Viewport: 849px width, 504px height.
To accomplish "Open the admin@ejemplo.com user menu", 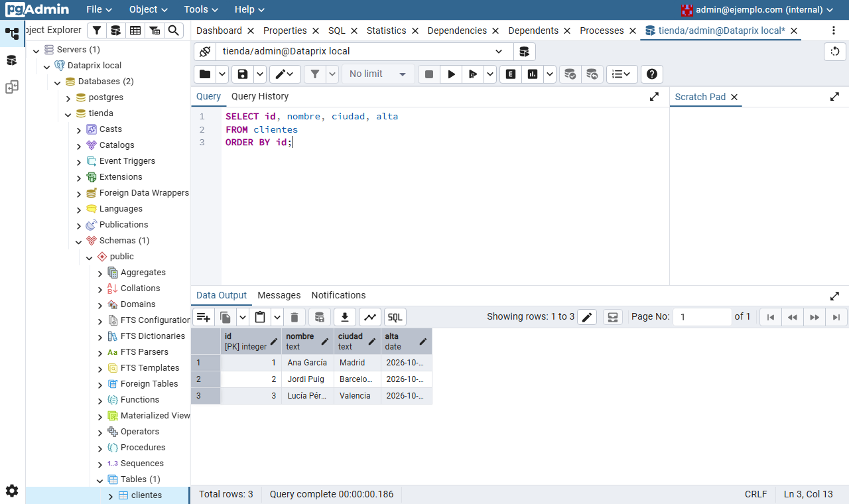I will click(x=757, y=9).
